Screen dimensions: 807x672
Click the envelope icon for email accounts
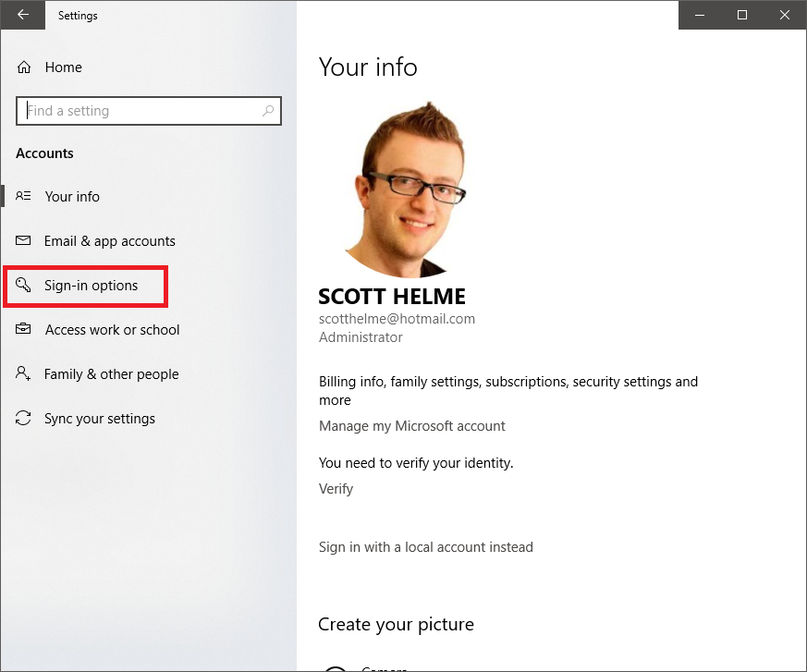pyautogui.click(x=24, y=241)
